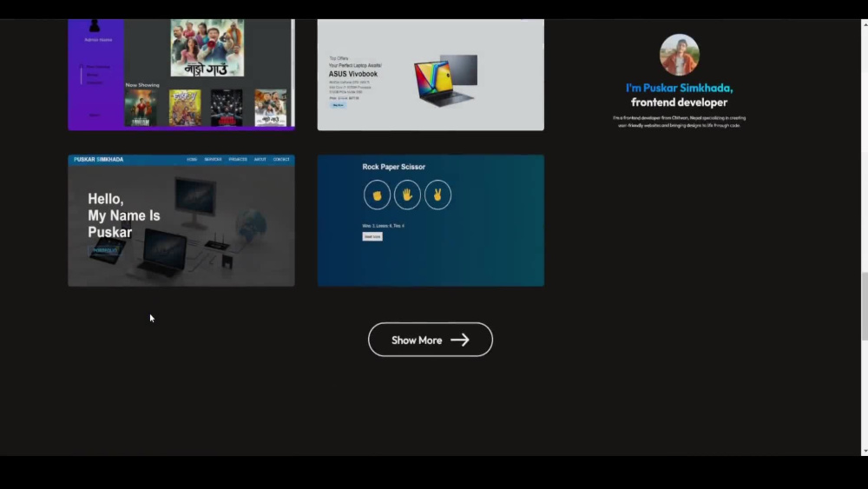Open the ASUS Vivobook project thumbnail
This screenshot has height=489, width=868.
click(431, 75)
